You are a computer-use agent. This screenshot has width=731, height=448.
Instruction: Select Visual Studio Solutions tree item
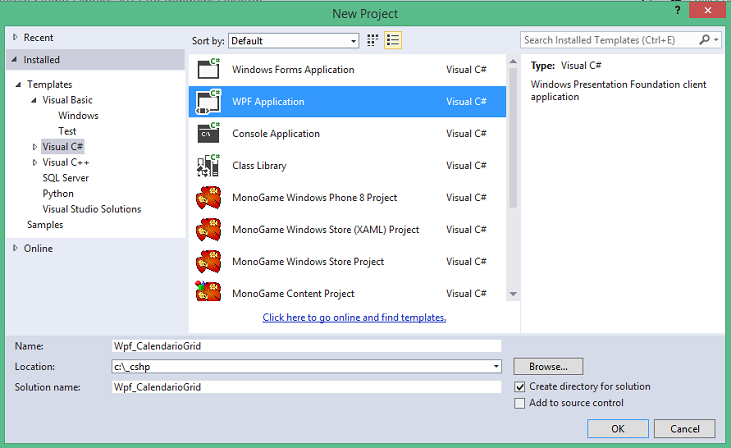tap(92, 209)
